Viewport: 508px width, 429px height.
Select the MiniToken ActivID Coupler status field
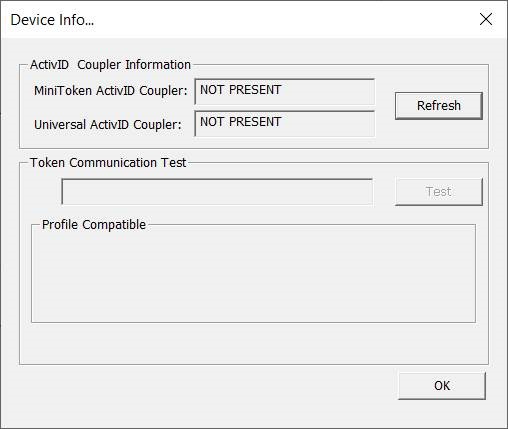tap(285, 92)
